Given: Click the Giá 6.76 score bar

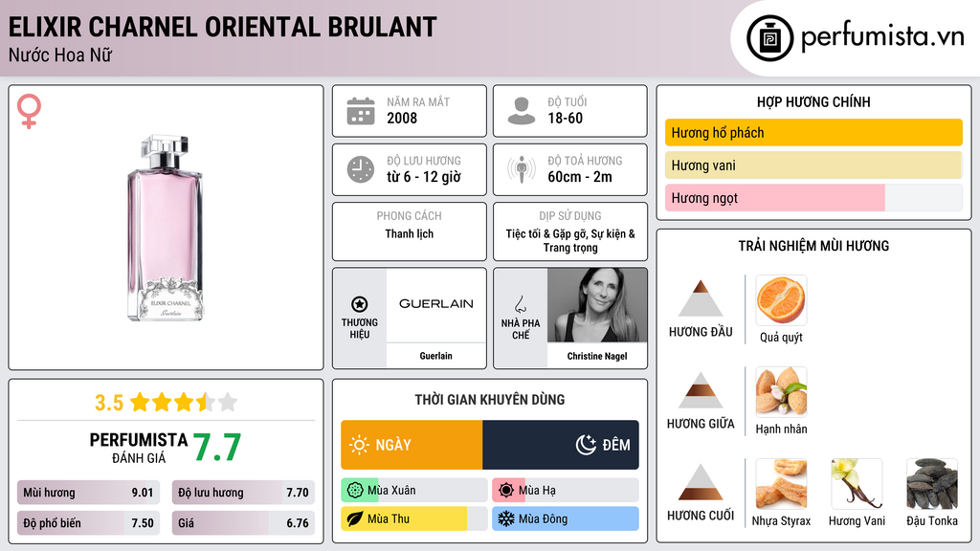Looking at the screenshot, I should [x=243, y=523].
